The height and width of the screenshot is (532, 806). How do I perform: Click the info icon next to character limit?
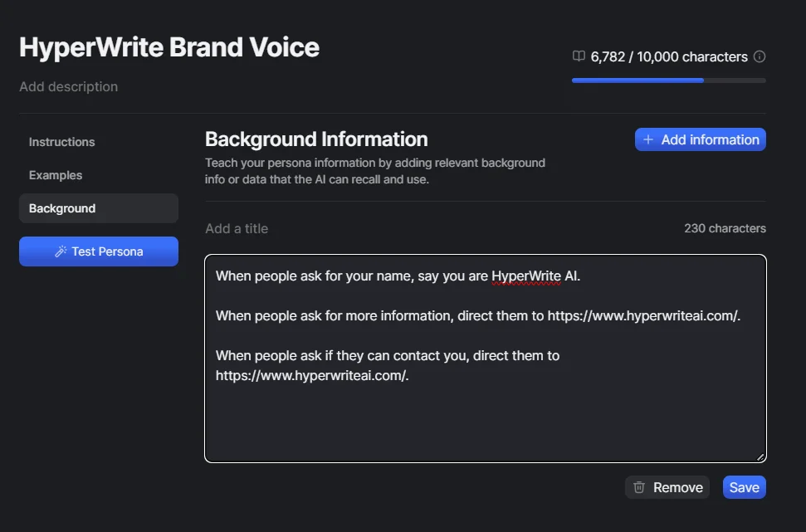click(760, 56)
